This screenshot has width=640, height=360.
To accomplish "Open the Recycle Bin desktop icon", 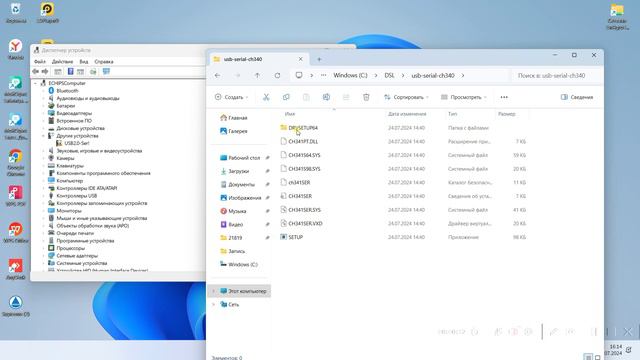I will coord(16,12).
